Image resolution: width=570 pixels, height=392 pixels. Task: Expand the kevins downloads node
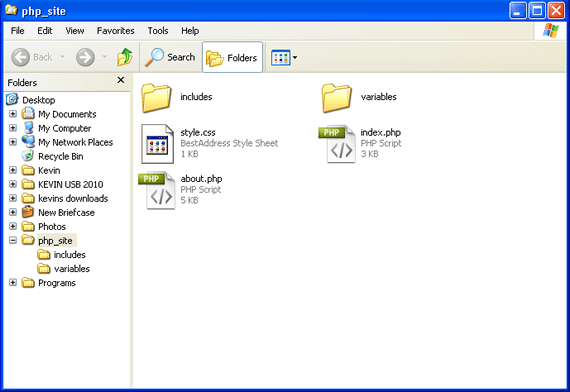pyautogui.click(x=13, y=198)
